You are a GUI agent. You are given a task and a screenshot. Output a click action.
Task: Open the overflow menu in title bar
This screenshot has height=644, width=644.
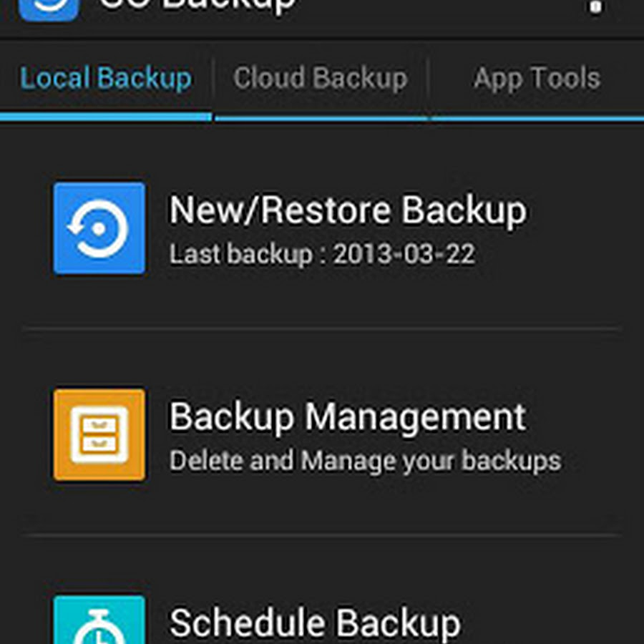(x=595, y=7)
